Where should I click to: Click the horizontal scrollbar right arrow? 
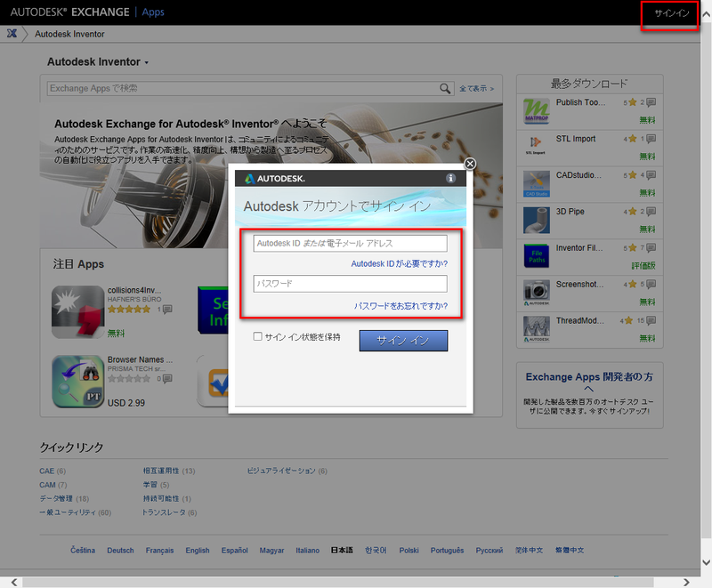(x=685, y=582)
